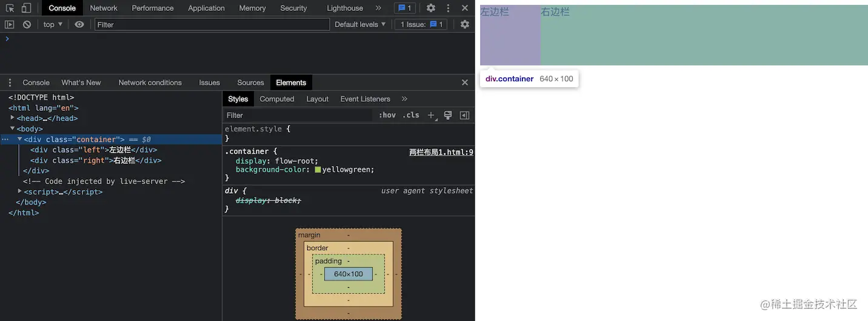Screen dimensions: 868x321
Task: Click the live-server injected comment row
Action: coord(111,181)
